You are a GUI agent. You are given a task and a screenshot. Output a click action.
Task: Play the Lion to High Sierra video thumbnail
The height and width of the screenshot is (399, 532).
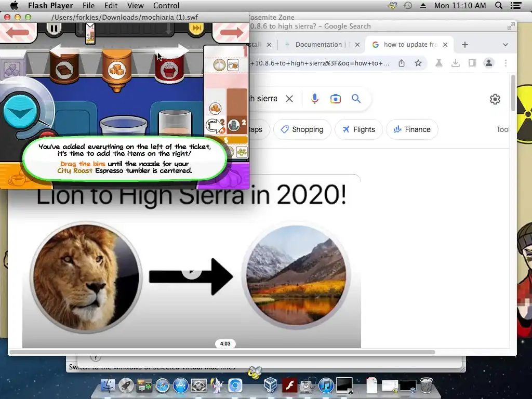(192, 271)
